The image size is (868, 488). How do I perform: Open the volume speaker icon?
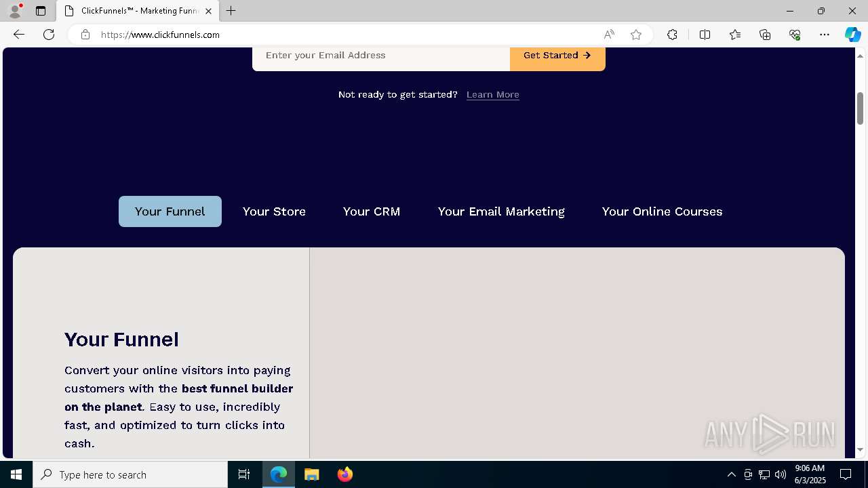pyautogui.click(x=781, y=474)
